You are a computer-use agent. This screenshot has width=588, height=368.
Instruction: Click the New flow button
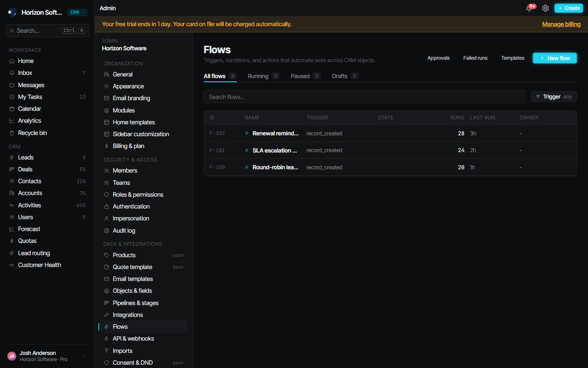coord(555,58)
